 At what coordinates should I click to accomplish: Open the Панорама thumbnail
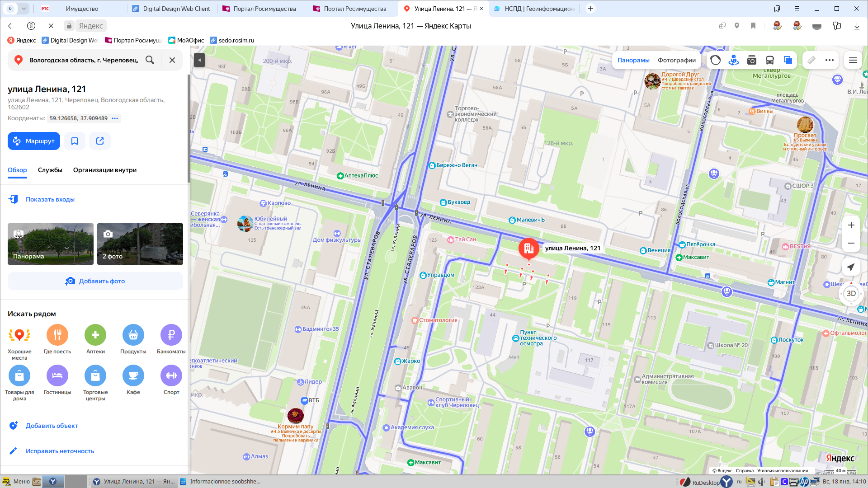pos(51,244)
